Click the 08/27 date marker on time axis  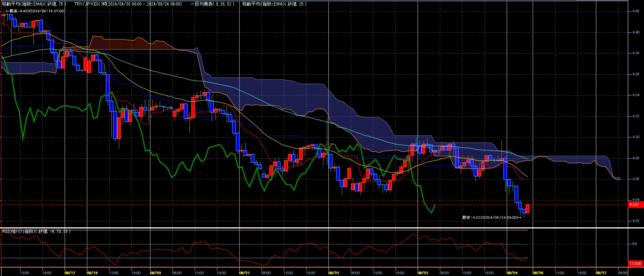click(601, 273)
